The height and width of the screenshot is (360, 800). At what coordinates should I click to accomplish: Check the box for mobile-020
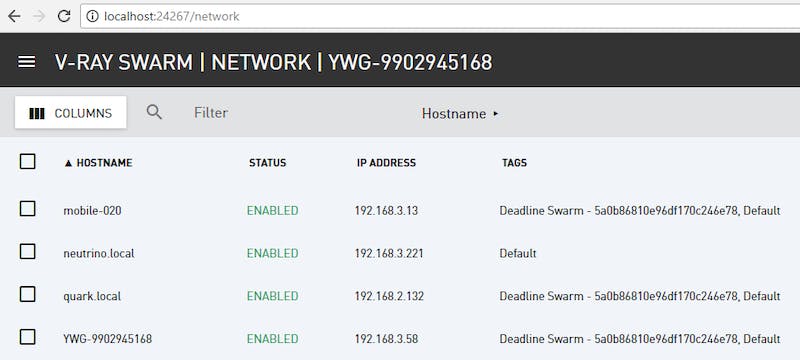(28, 209)
